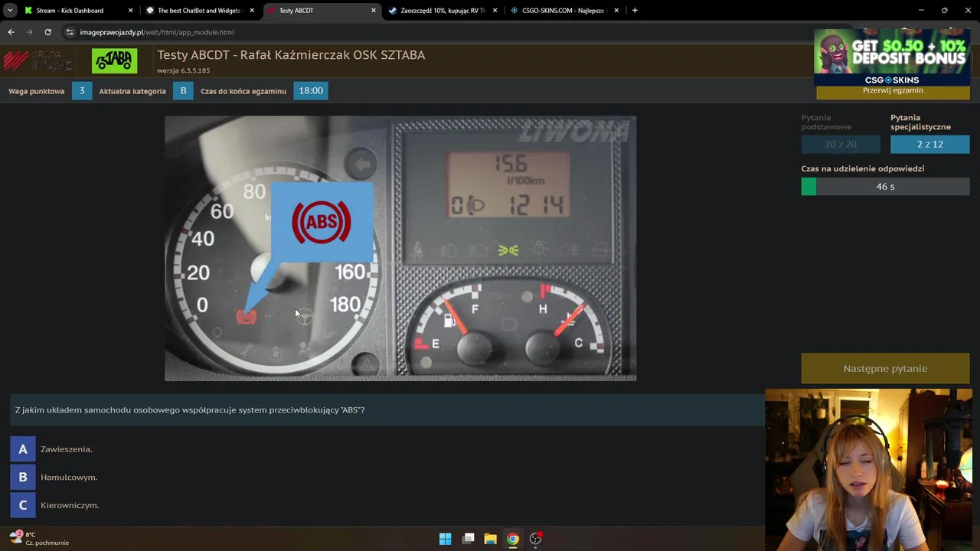
Task: Go back in browser history
Action: point(11,32)
